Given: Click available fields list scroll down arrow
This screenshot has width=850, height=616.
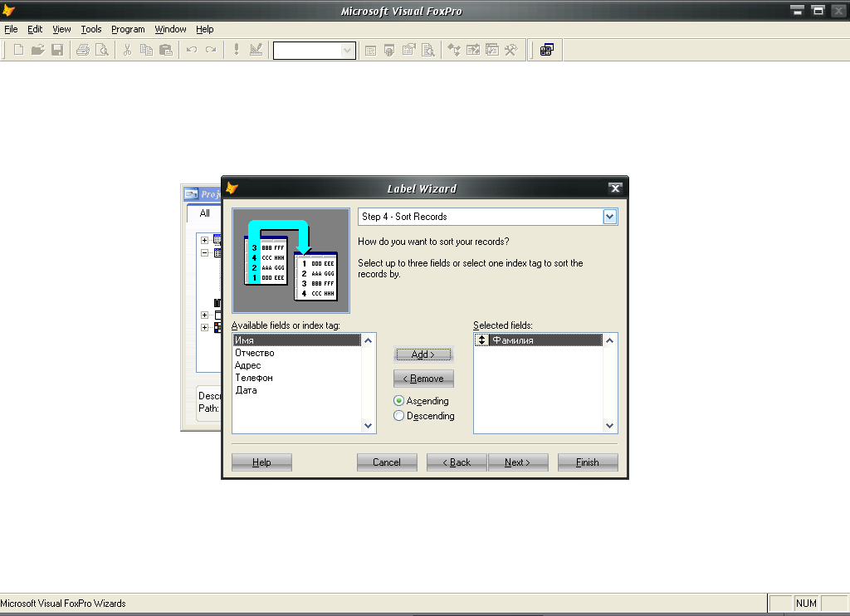Looking at the screenshot, I should pos(368,426).
